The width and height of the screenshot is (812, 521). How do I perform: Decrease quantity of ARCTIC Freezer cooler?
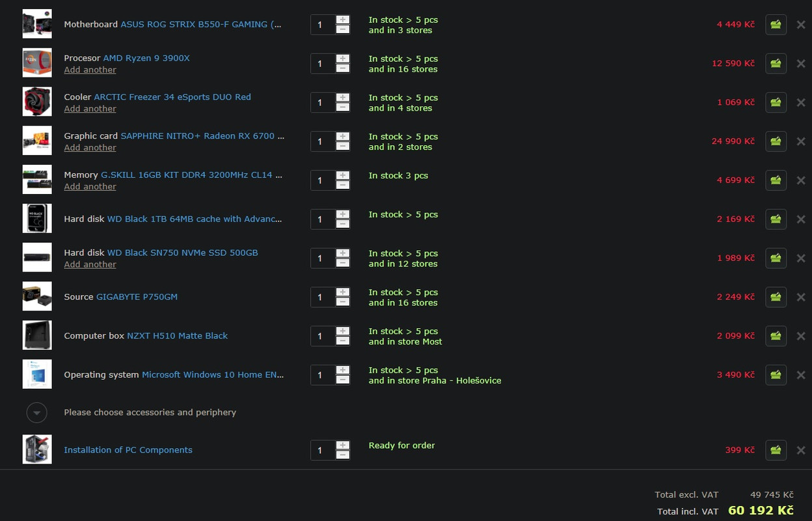[343, 107]
